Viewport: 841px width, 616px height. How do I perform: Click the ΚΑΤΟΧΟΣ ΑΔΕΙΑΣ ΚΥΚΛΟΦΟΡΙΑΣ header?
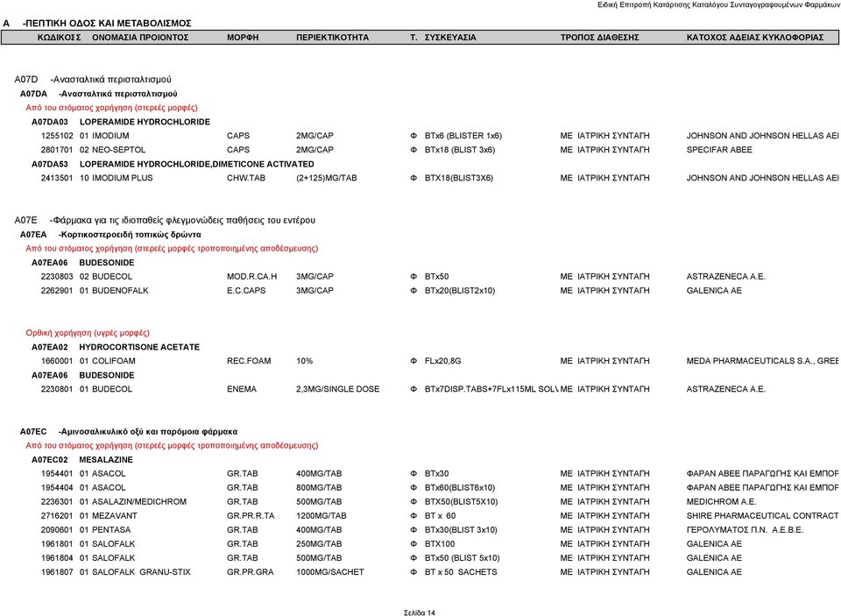pos(755,38)
